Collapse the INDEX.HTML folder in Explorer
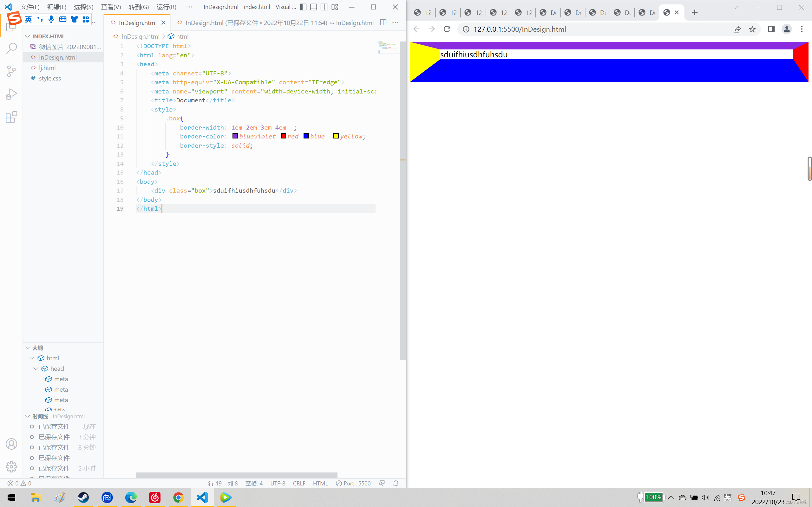The image size is (812, 507). coord(28,36)
